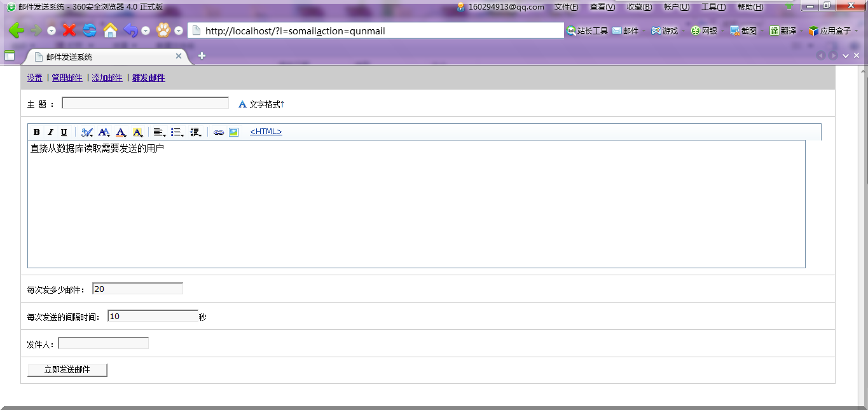
Task: Toggle bold formatting in the editor
Action: point(37,132)
